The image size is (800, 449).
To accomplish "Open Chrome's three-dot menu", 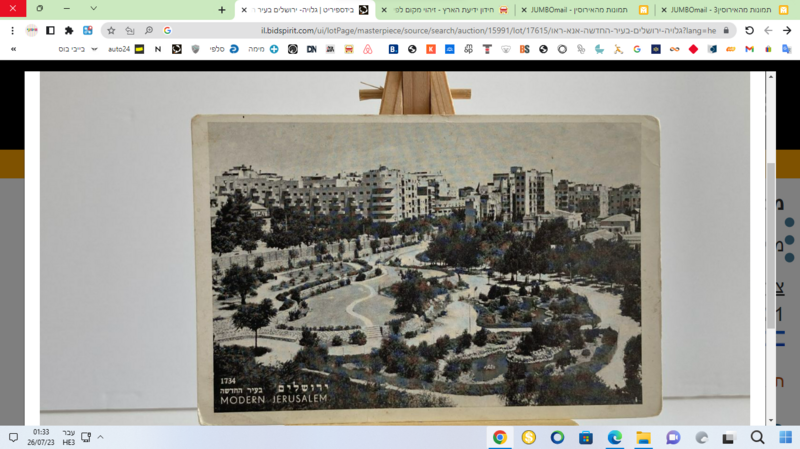I will tap(12, 31).
